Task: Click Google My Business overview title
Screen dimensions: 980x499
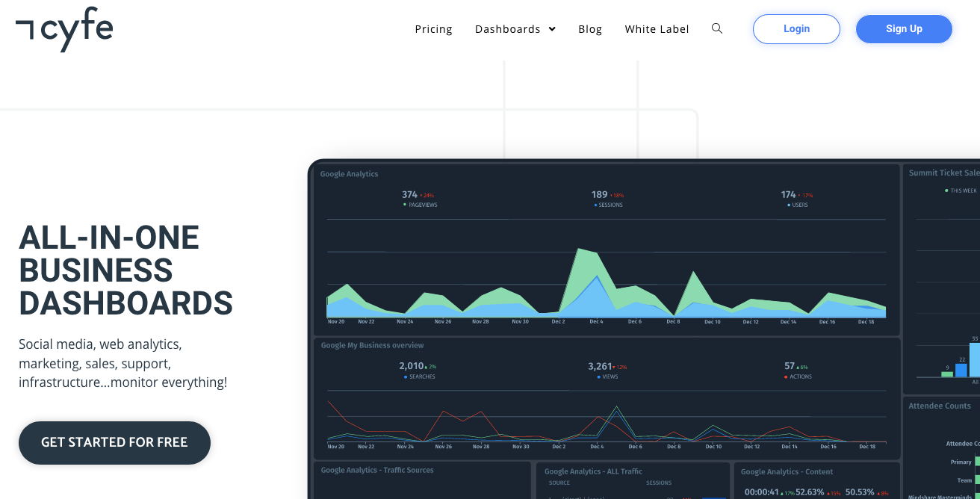Action: tap(373, 345)
